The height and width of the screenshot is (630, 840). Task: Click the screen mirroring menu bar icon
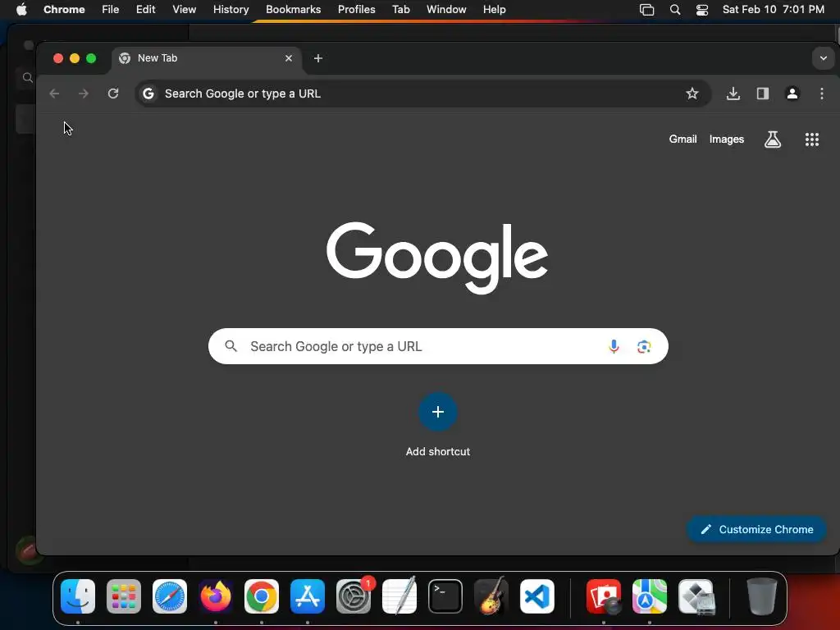pos(646,10)
